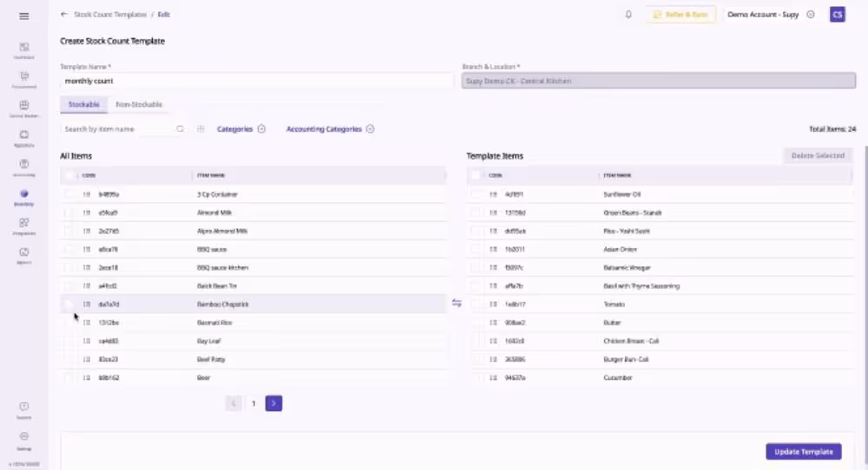Grab drag handle of Tomato row

(493, 304)
